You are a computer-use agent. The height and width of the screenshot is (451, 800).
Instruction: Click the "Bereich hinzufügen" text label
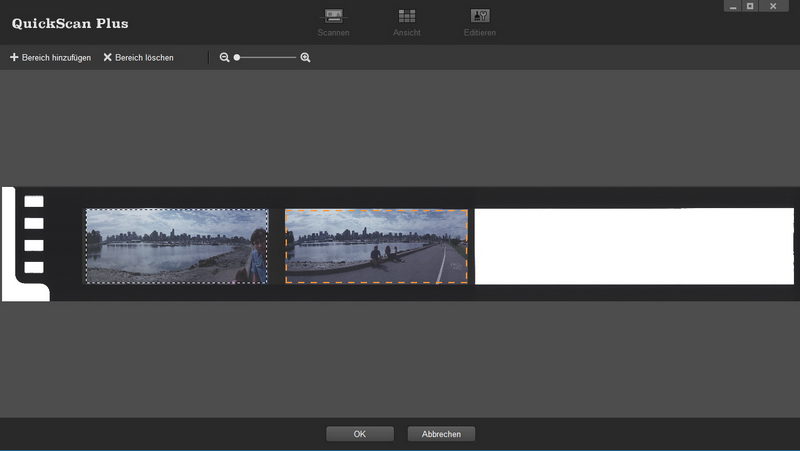point(56,58)
